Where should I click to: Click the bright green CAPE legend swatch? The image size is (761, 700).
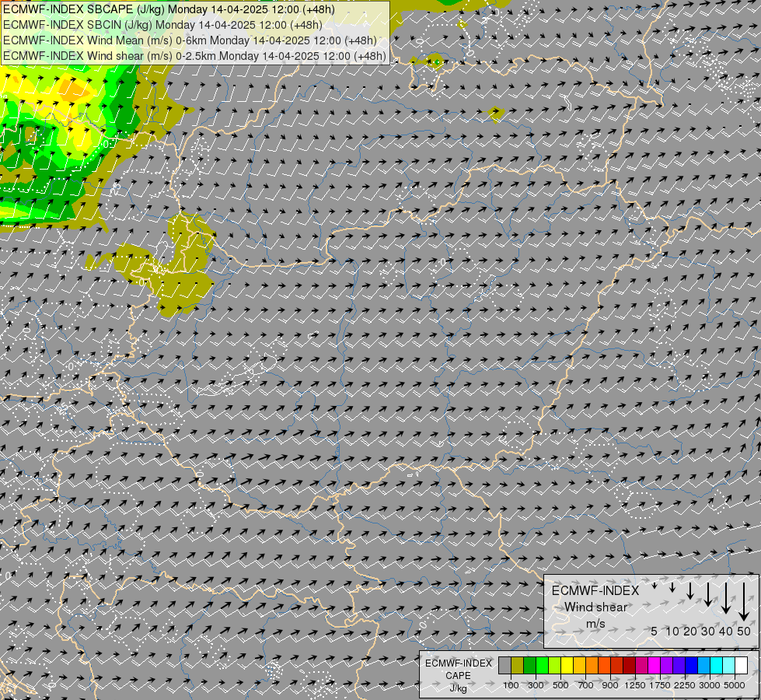(542, 665)
